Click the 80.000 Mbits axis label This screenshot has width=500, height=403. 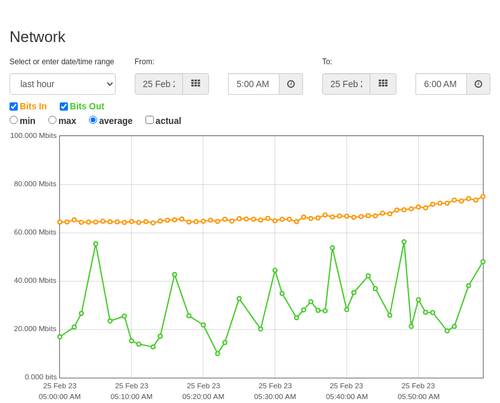35,184
